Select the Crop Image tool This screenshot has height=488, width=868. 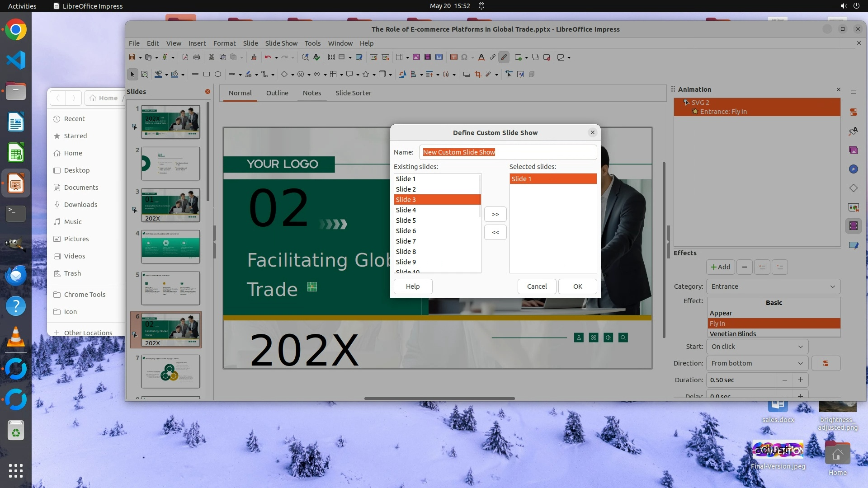[478, 74]
